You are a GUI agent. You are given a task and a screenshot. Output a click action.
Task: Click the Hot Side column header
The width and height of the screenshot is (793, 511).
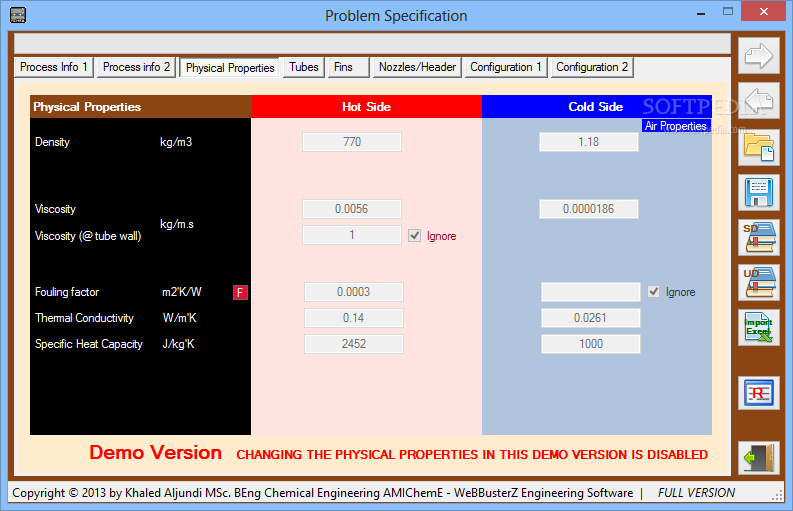pyautogui.click(x=367, y=107)
